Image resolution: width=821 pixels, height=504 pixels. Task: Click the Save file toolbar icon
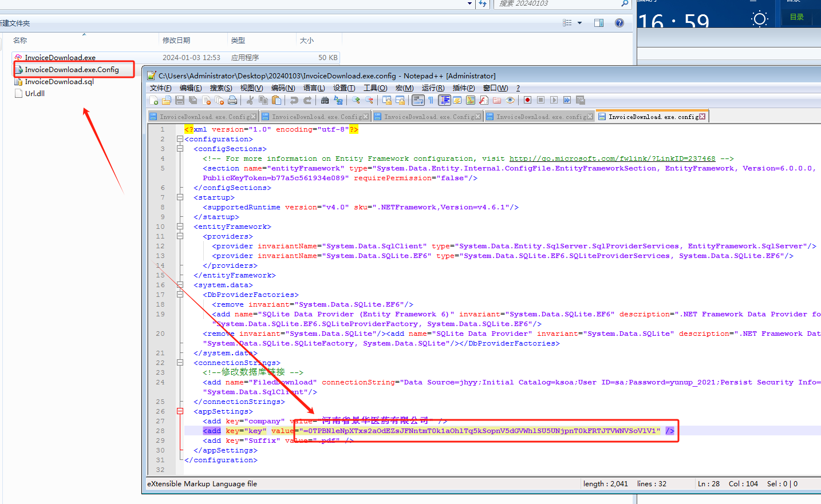coord(180,100)
